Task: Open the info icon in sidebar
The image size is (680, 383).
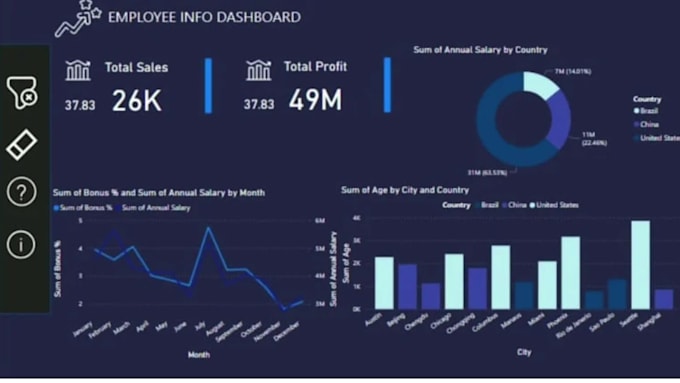Action: [x=21, y=244]
